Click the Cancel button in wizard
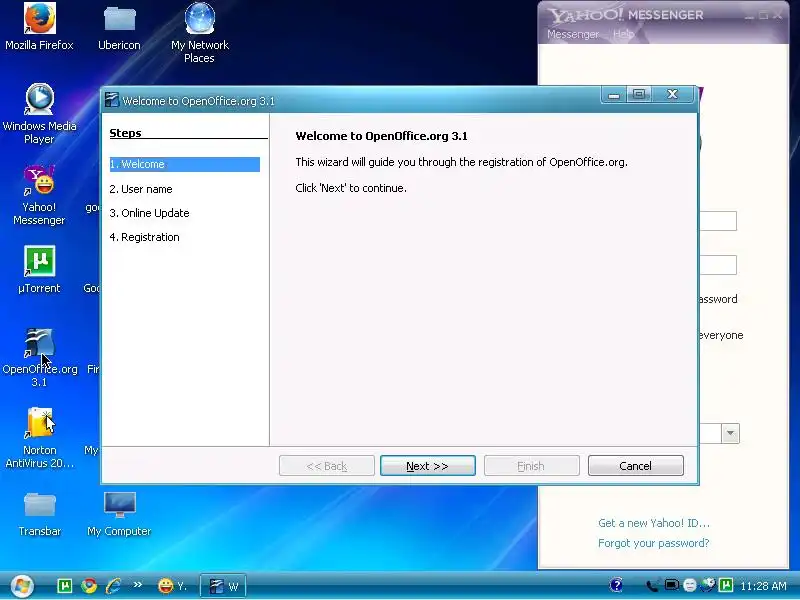This screenshot has width=800, height=600. point(635,466)
